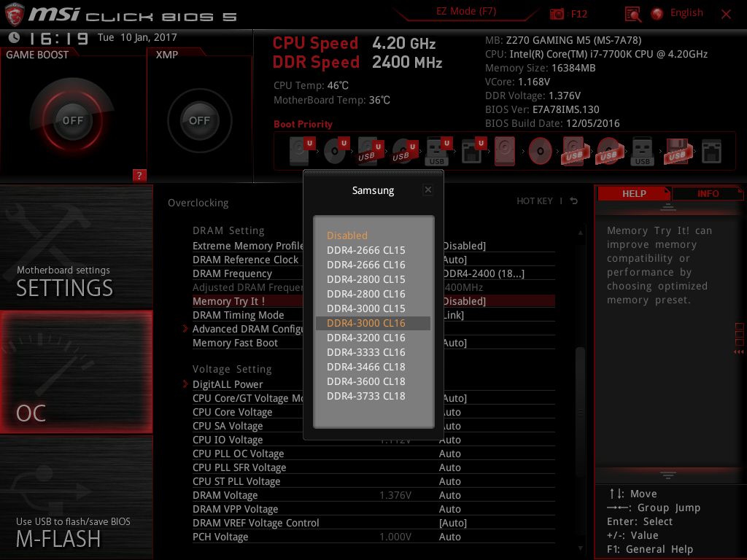Screen dimensions: 747x560
Task: Open the SETTINGS section
Action: 76,247
